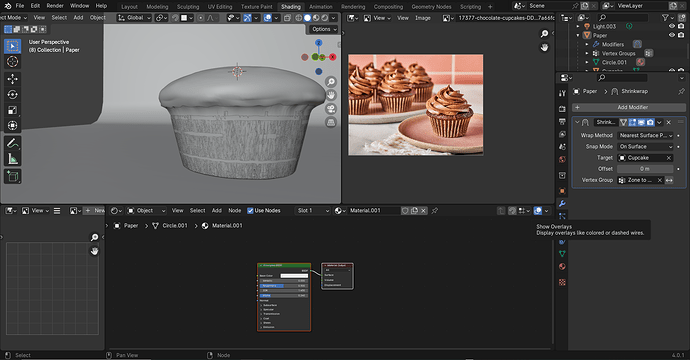Select the Transform tool
Image resolution: width=690 pixels, height=360 pixels.
12,125
